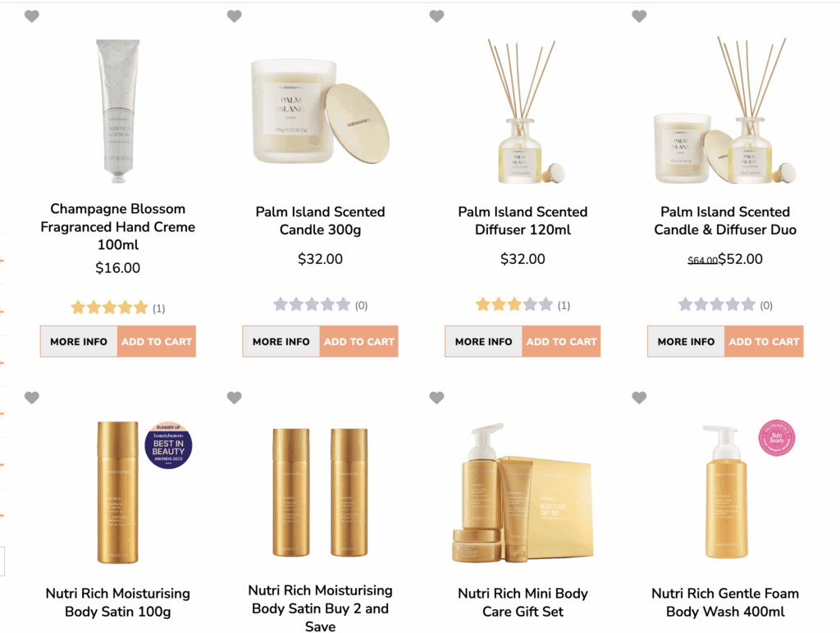Click heart icon above Gentle Foam Body Wash
This screenshot has height=633, width=840.
tap(639, 398)
